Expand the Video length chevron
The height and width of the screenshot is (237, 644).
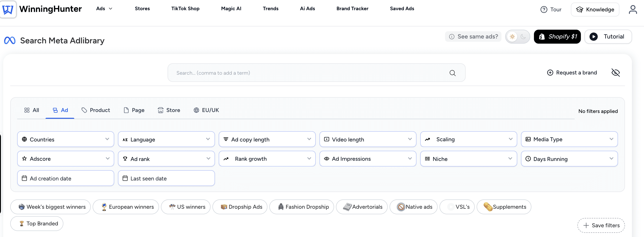(x=410, y=139)
